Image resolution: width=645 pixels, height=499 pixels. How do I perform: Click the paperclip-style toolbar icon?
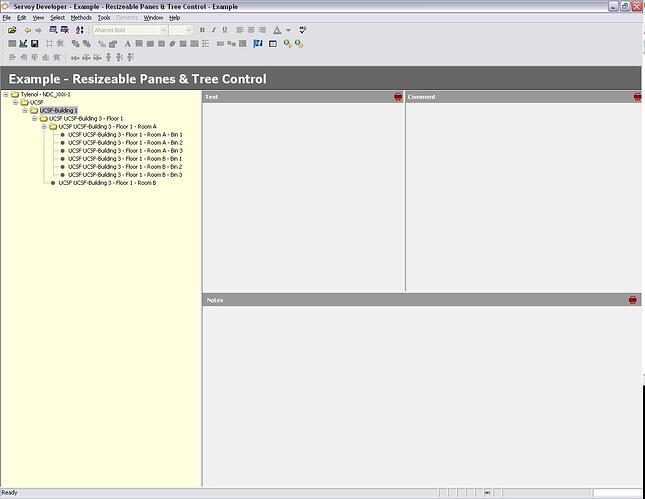(172, 44)
